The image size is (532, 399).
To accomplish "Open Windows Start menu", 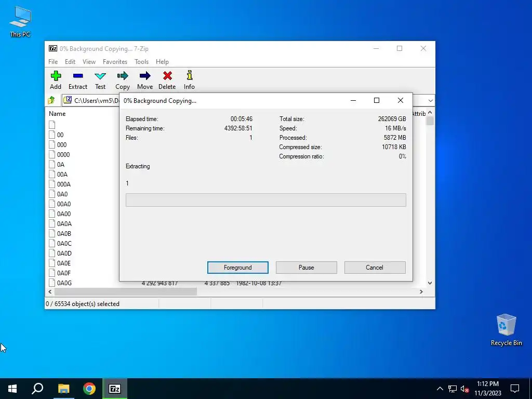I will [x=12, y=389].
